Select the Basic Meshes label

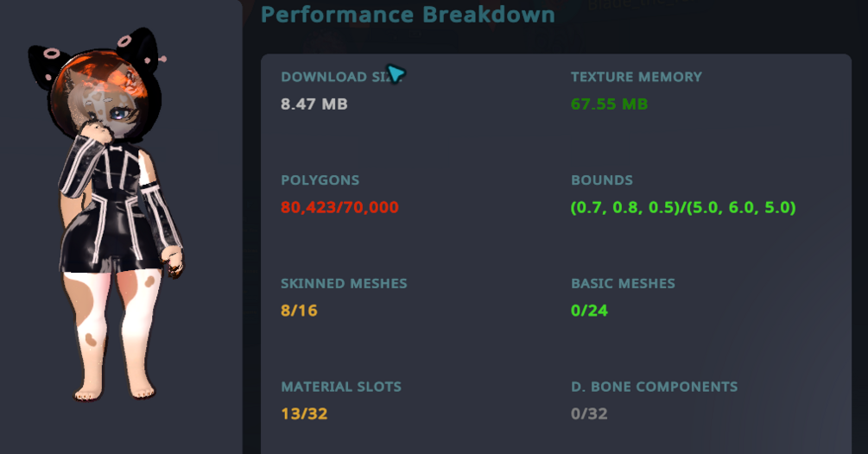(x=623, y=284)
